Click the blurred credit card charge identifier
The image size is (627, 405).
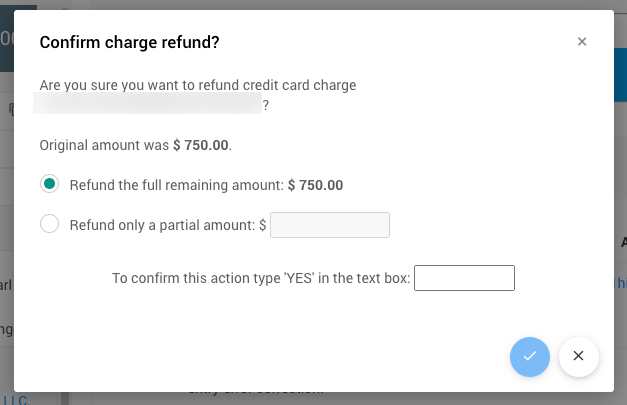coord(147,104)
